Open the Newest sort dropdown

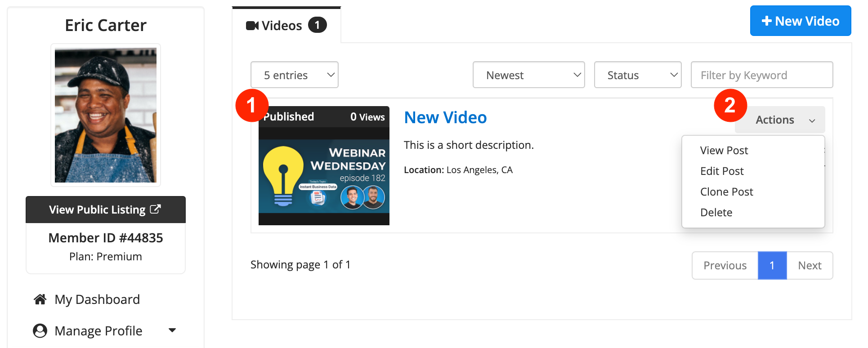tap(529, 75)
